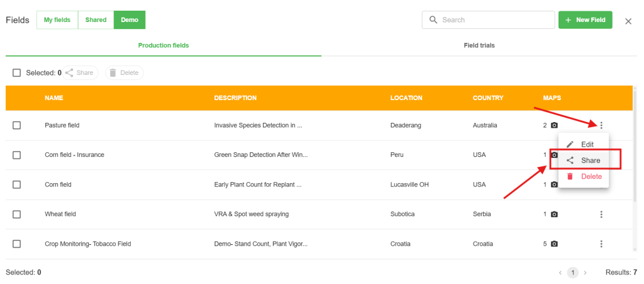Click the next page arrow in pagination
The width and height of the screenshot is (644, 284).
[586, 273]
